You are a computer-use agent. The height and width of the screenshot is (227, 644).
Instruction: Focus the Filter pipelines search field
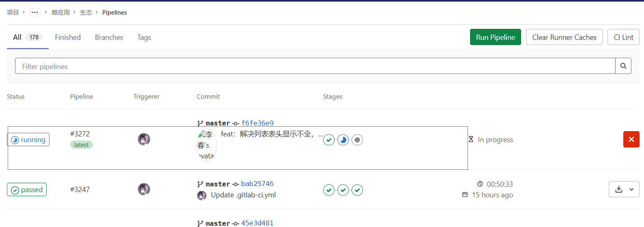tap(315, 66)
